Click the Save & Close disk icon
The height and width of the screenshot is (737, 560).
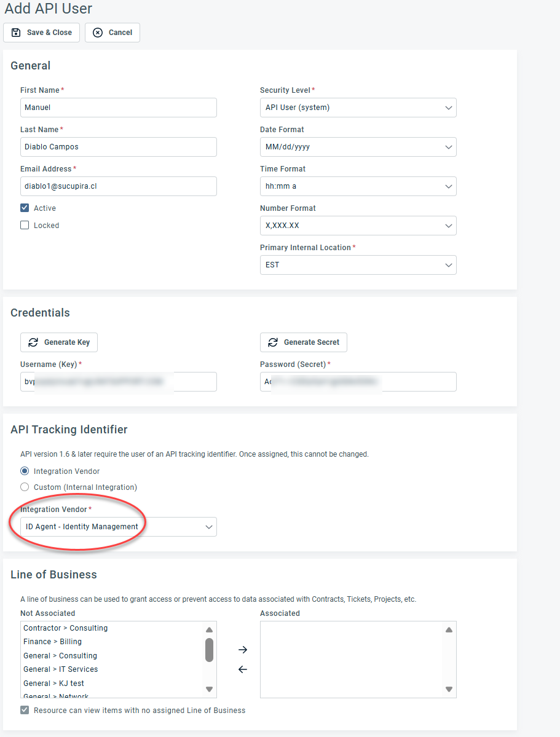16,33
